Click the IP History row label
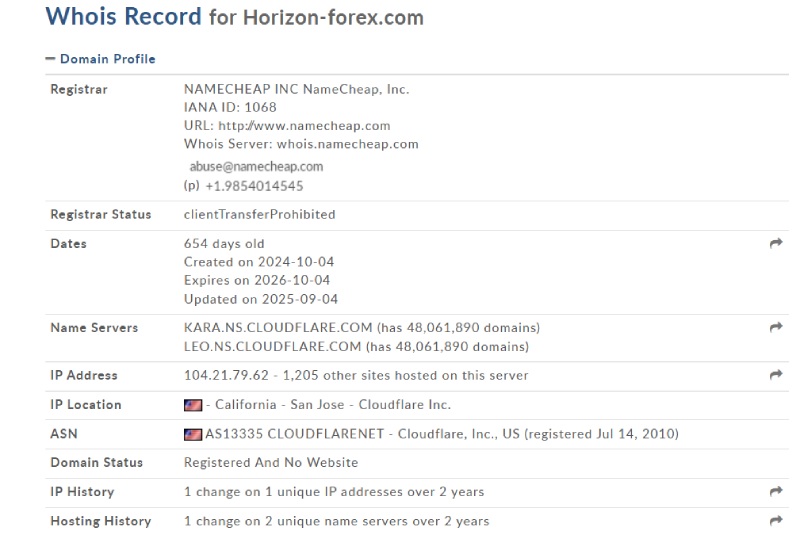Viewport: 800px width, 535px height. pyautogui.click(x=82, y=492)
